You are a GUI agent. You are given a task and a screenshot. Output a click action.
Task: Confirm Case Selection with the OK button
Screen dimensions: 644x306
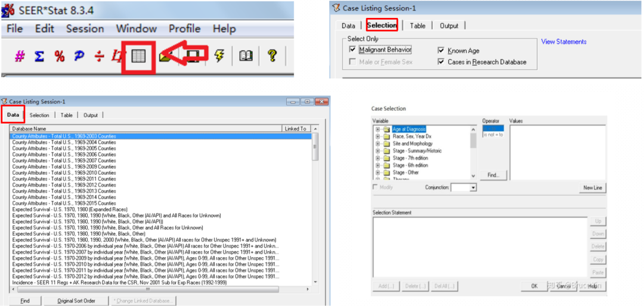534,286
